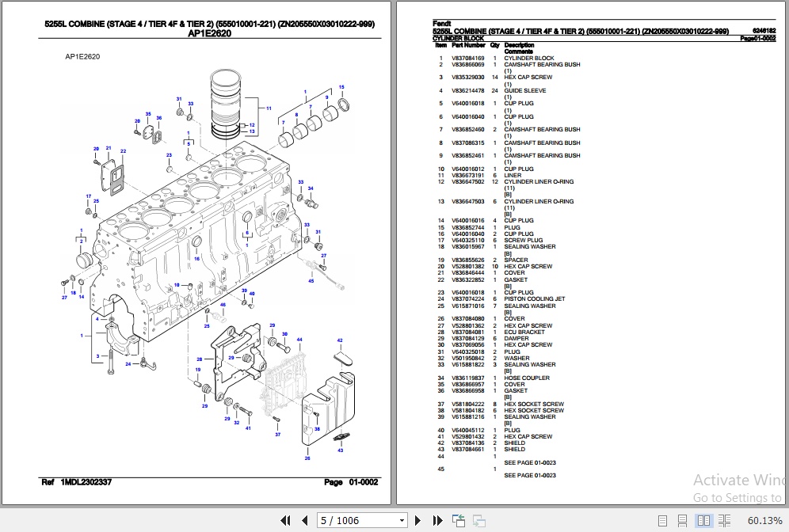Image resolution: width=789 pixels, height=532 pixels.
Task: Click document number 6248182 in the header
Action: [764, 31]
